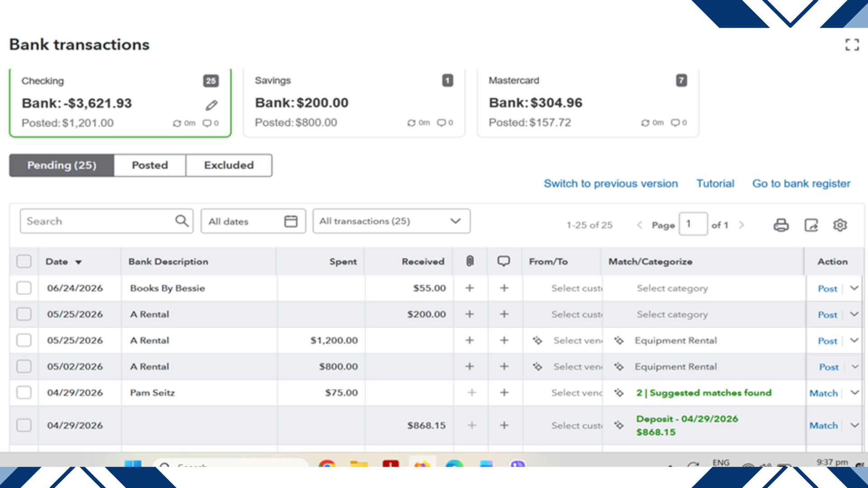Open the All transactions (25) dropdown

click(x=392, y=221)
